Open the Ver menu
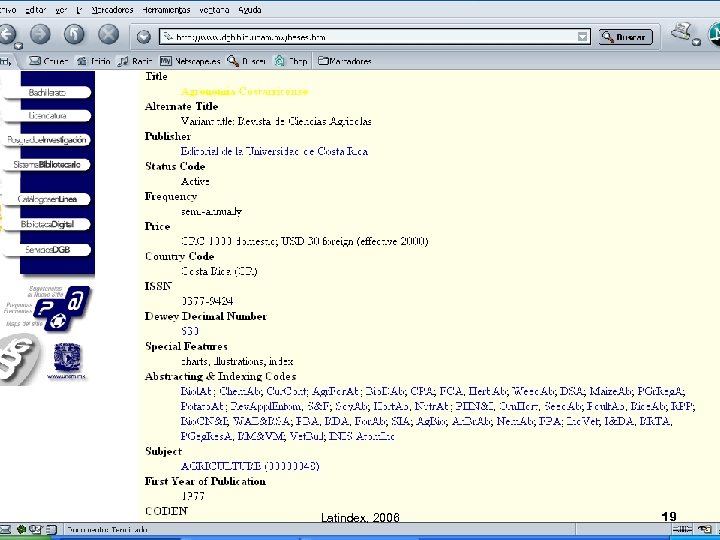The height and width of the screenshot is (540, 720). coord(61,10)
